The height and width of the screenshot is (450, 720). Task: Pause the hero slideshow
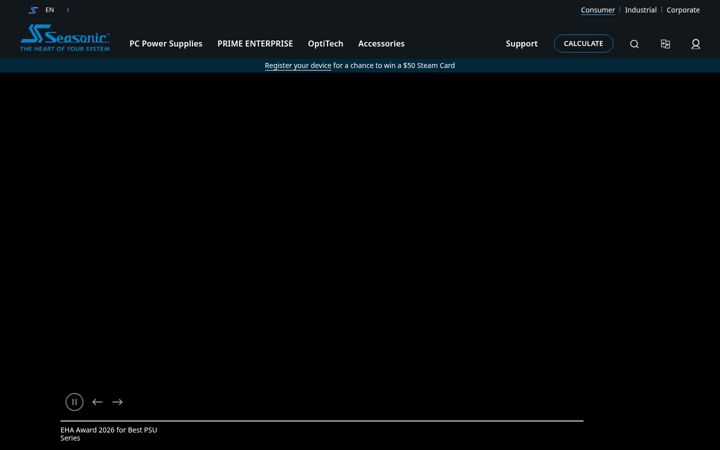click(74, 402)
